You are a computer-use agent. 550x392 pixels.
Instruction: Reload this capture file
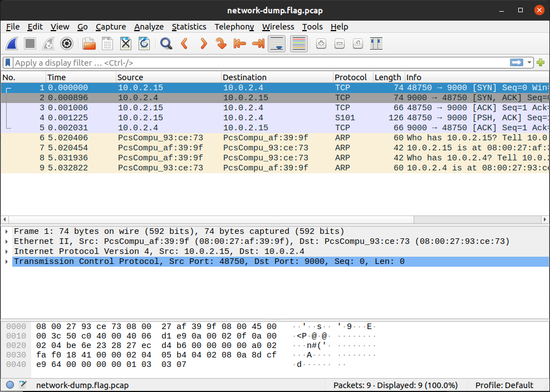pos(144,43)
